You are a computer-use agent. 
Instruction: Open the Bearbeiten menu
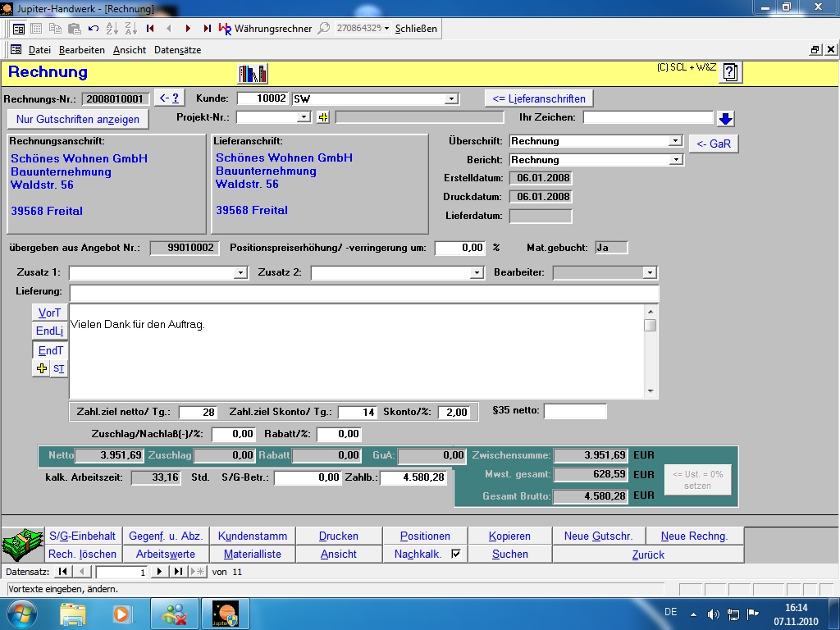click(x=81, y=50)
